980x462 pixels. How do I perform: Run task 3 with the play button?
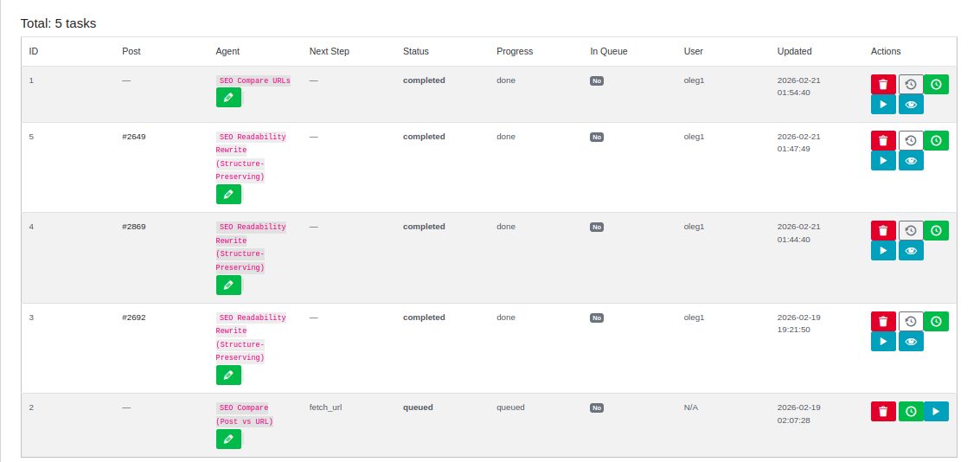pos(882,342)
